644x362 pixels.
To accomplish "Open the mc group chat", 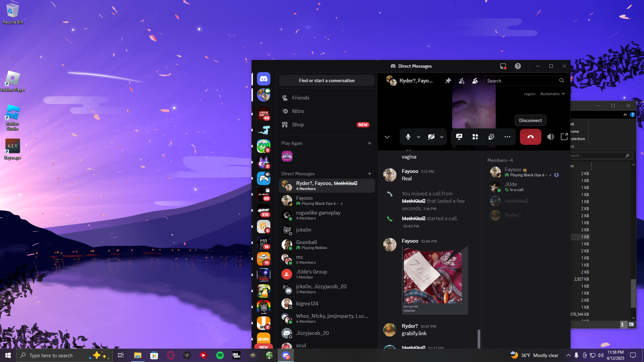I will tap(327, 259).
